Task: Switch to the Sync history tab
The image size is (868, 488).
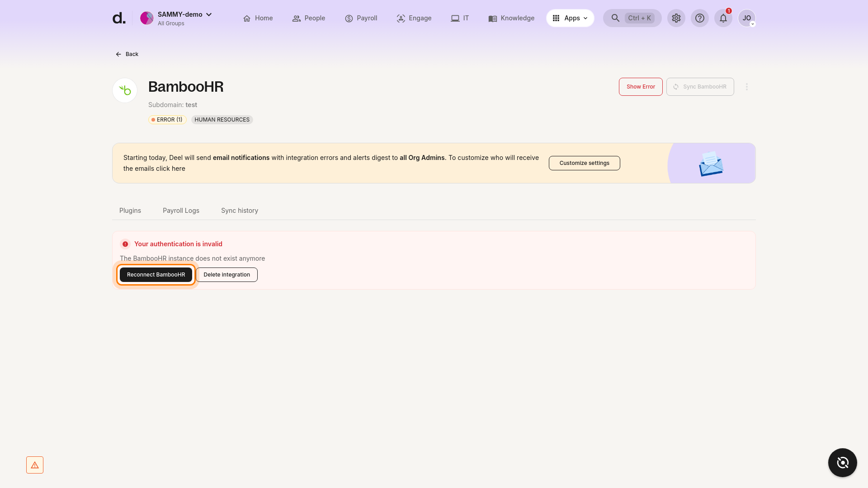Action: [x=240, y=211]
